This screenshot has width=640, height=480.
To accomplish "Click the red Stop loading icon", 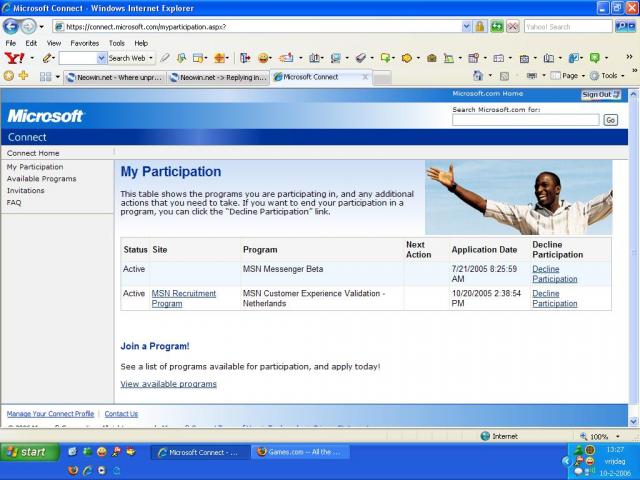I will pyautogui.click(x=513, y=27).
